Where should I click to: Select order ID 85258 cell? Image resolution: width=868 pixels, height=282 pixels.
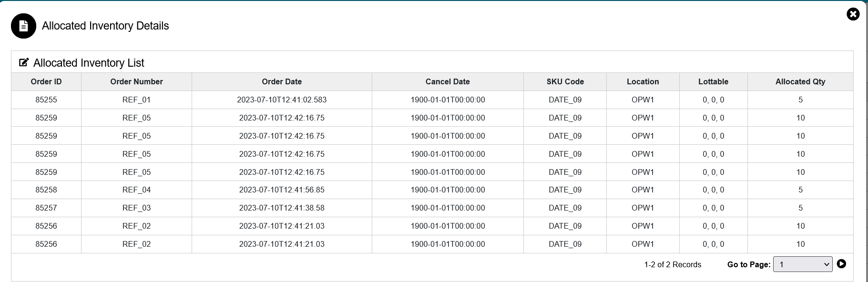(46, 190)
